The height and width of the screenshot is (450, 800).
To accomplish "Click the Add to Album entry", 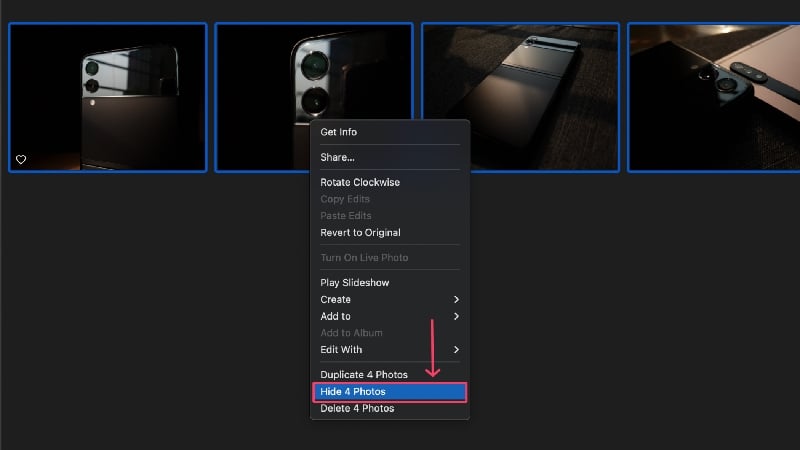I will (x=390, y=333).
